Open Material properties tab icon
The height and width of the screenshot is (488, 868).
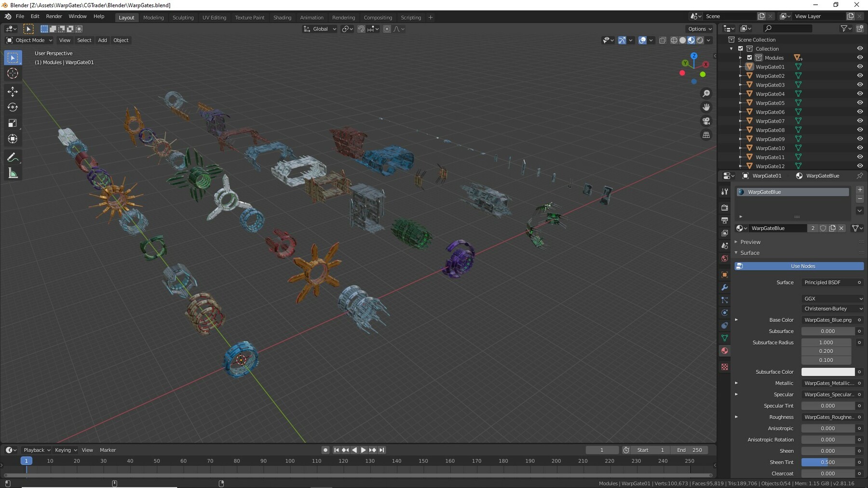tap(724, 351)
